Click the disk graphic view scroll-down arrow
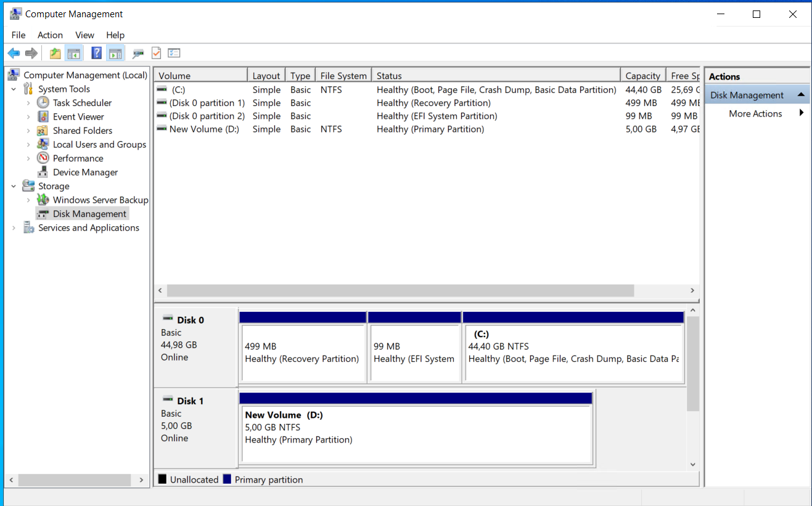 [693, 464]
